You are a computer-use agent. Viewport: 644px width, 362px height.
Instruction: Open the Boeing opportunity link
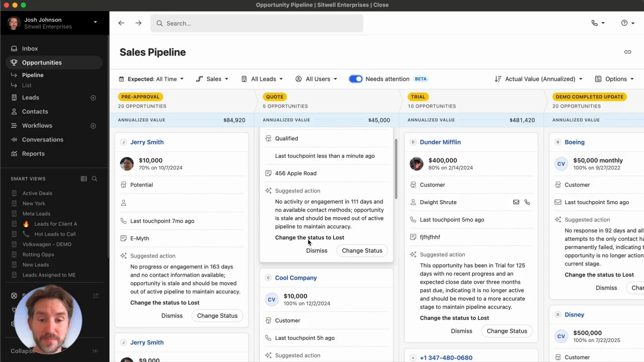pyautogui.click(x=575, y=142)
